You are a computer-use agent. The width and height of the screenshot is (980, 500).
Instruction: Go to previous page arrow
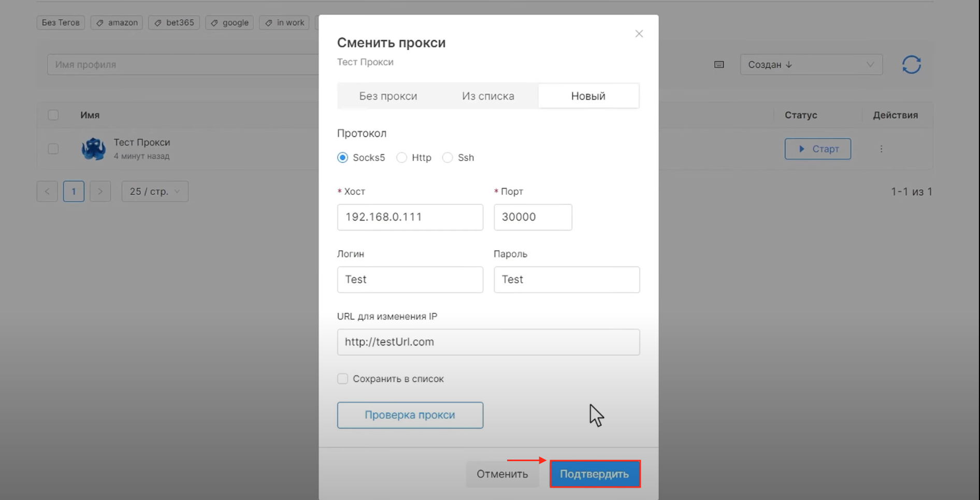pyautogui.click(x=47, y=191)
